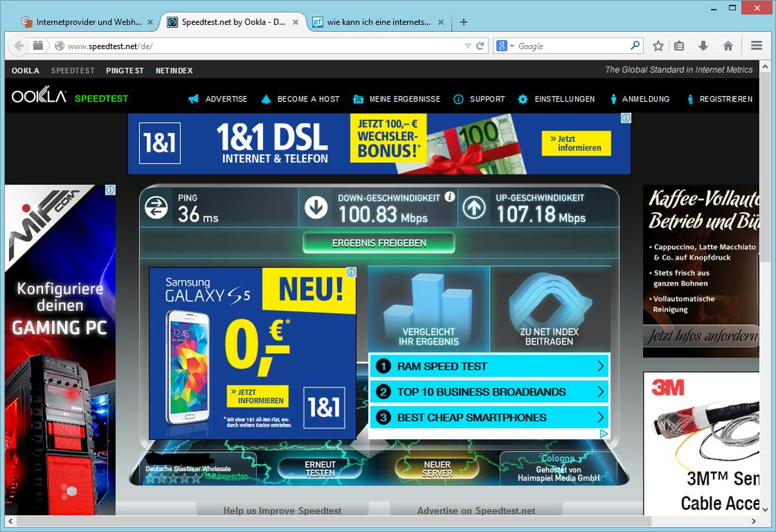Click the vertical scrollbar down arrow
This screenshot has width=776, height=532.
(x=765, y=510)
